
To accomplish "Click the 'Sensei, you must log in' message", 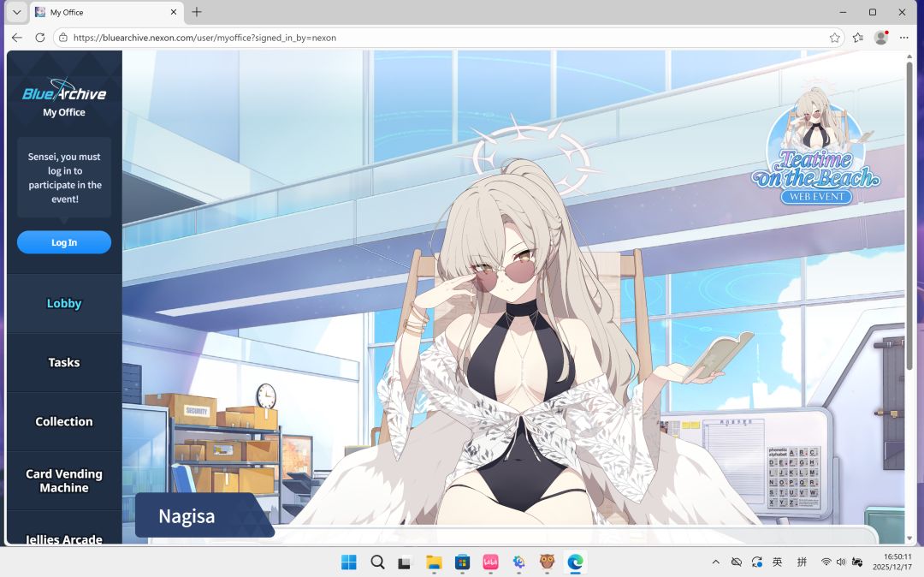I will [x=64, y=178].
